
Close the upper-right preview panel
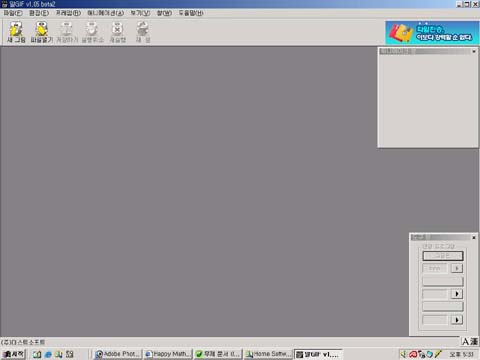point(474,51)
